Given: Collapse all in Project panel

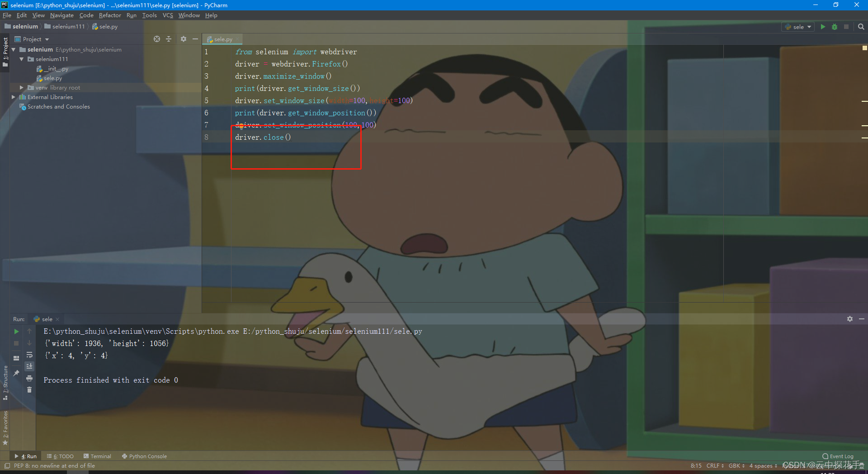Looking at the screenshot, I should [169, 39].
